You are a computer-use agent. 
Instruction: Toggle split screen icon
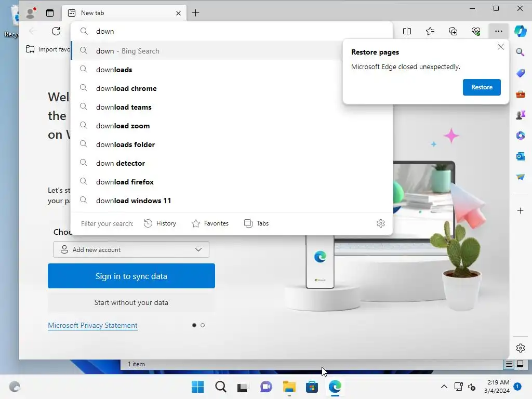[x=407, y=31]
